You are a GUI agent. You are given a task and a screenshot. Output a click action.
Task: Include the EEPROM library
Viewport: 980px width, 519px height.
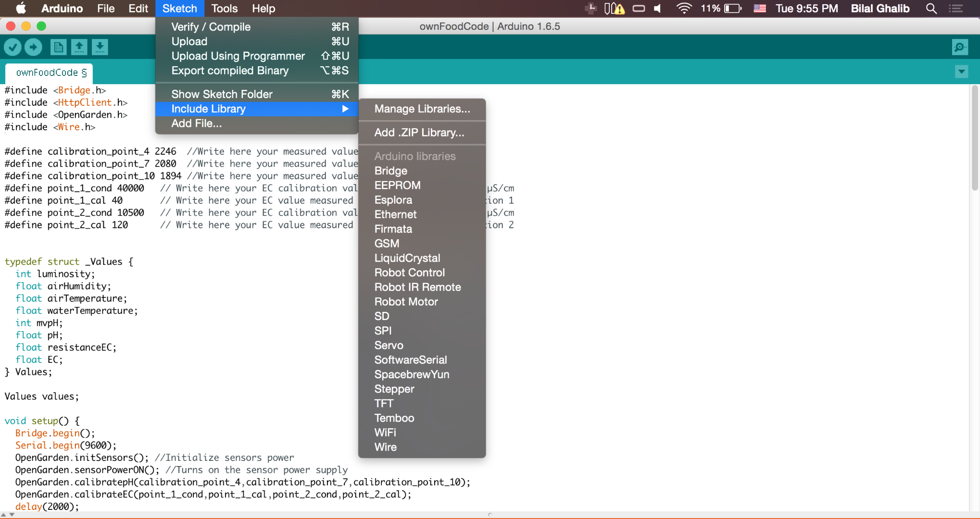[422, 185]
